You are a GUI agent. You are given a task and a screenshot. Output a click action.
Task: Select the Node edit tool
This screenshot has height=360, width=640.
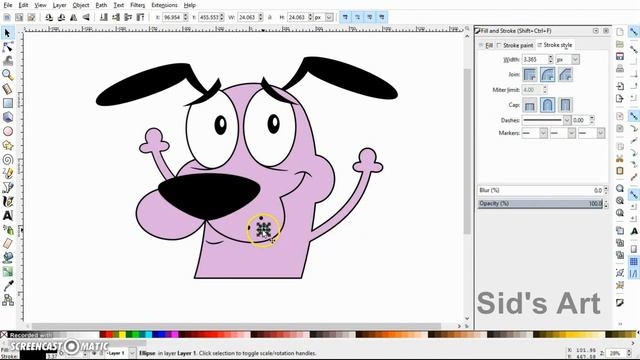pyautogui.click(x=7, y=47)
